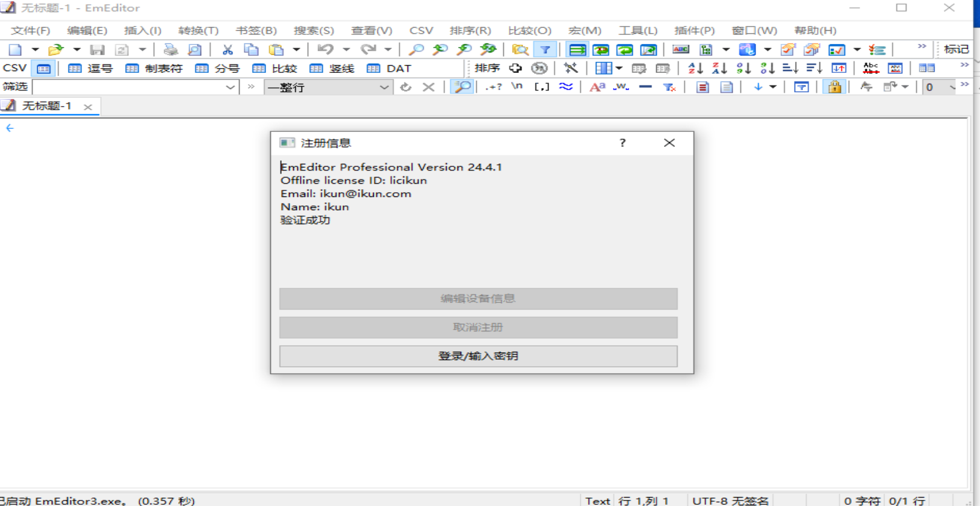Expand the New file dropdown arrow
The image size is (980, 506).
35,49
